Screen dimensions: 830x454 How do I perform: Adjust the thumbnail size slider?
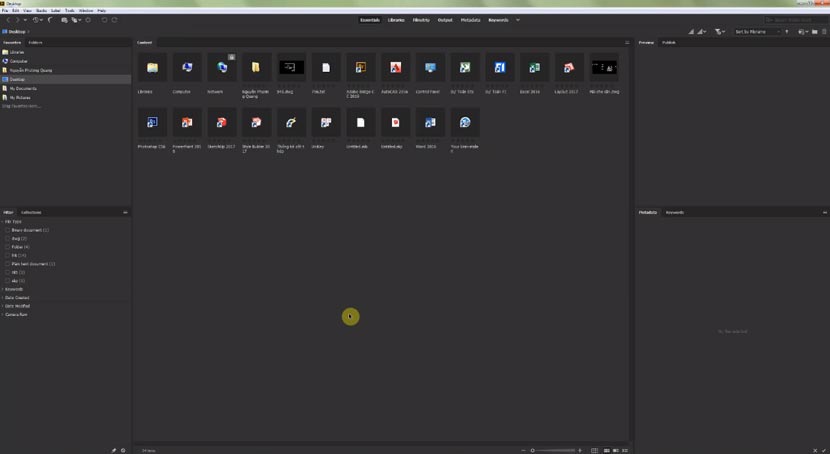pyautogui.click(x=553, y=450)
